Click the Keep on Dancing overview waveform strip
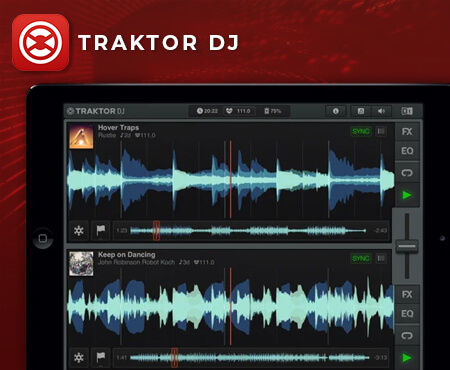This screenshot has height=370, width=450. [x=251, y=358]
